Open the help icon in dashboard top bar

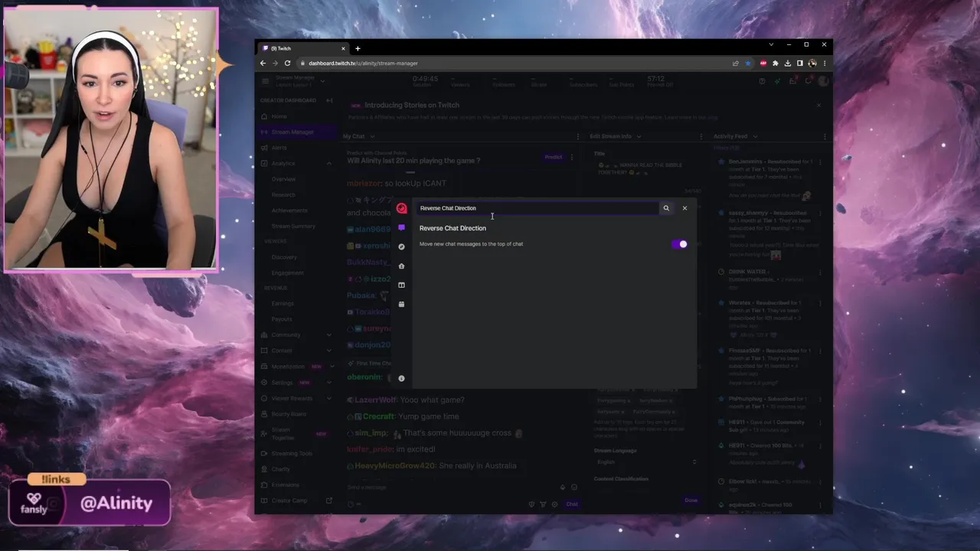pyautogui.click(x=762, y=81)
